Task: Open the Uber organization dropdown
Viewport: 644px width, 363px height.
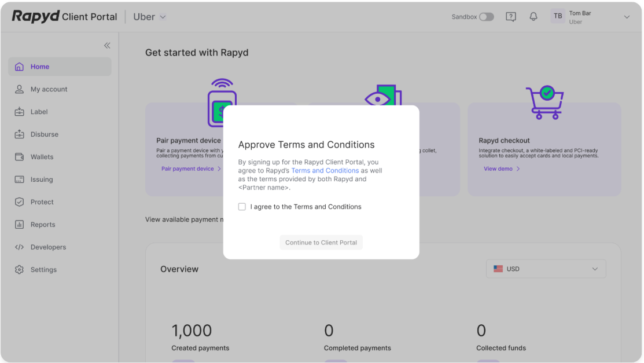Action: point(149,16)
